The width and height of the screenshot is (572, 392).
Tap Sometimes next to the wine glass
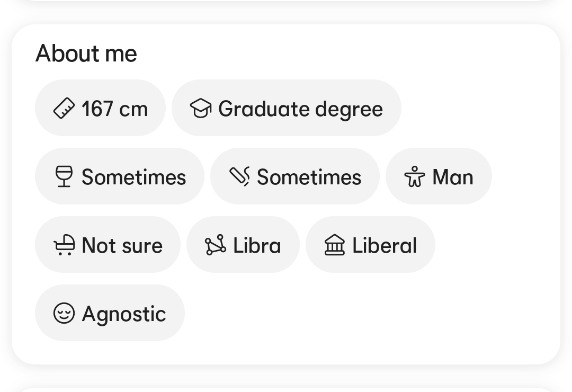133,177
